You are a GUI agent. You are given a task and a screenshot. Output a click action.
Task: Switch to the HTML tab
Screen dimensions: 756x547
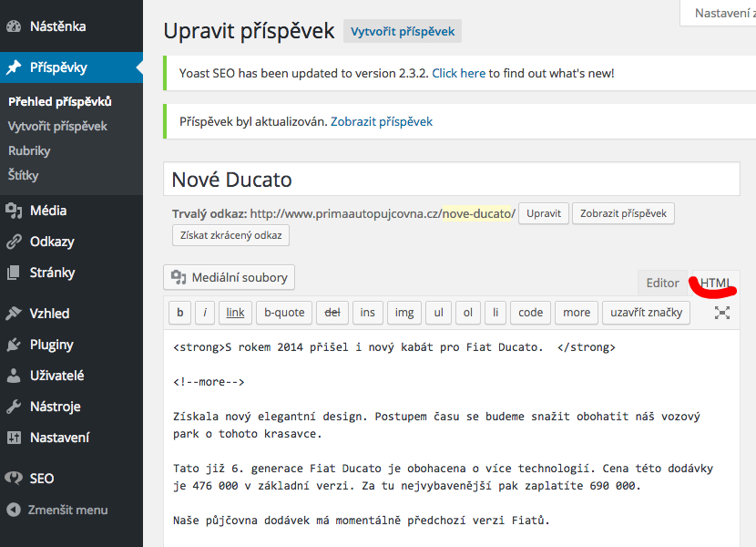coord(716,283)
